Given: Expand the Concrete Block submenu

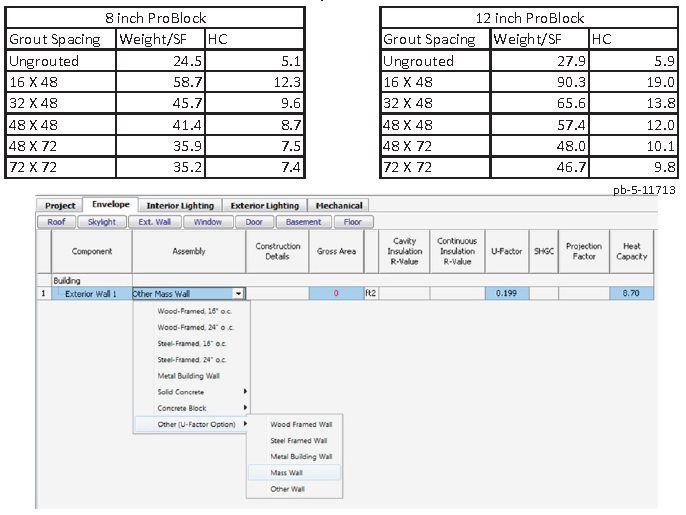Looking at the screenshot, I should point(191,408).
